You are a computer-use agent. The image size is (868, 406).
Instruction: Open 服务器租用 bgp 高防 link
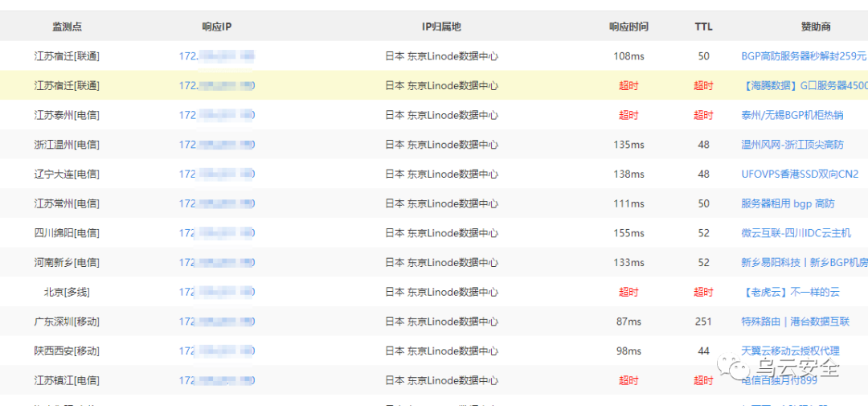788,204
